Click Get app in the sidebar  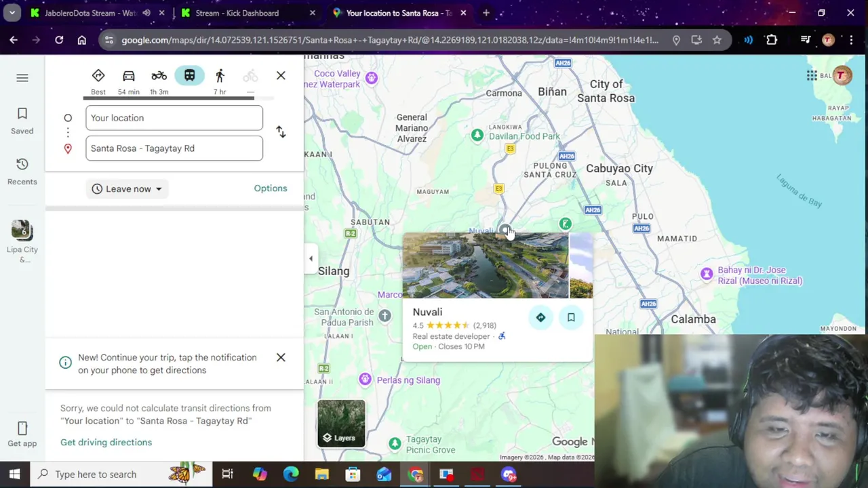click(22, 434)
